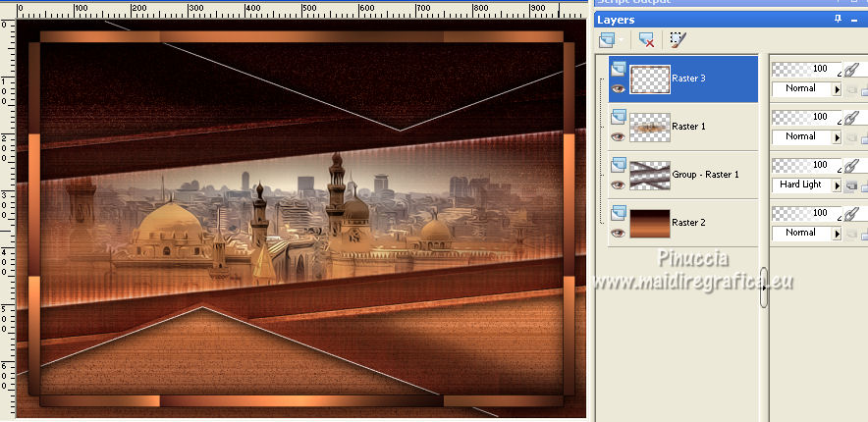This screenshot has height=422, width=868.
Task: Click the Group - Raster 1 layer type icon
Action: (619, 166)
